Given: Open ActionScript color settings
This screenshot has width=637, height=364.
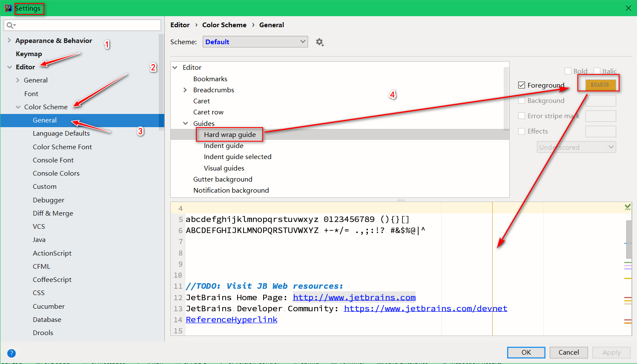Looking at the screenshot, I should [52, 253].
